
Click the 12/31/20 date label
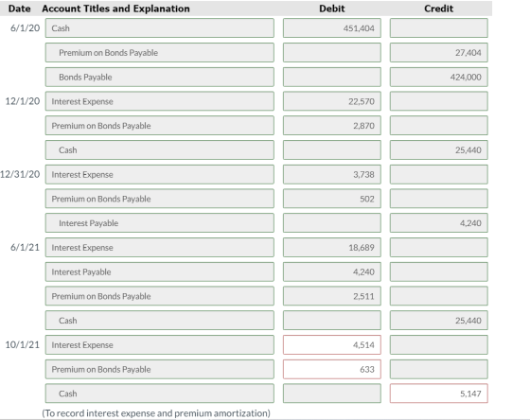click(20, 174)
